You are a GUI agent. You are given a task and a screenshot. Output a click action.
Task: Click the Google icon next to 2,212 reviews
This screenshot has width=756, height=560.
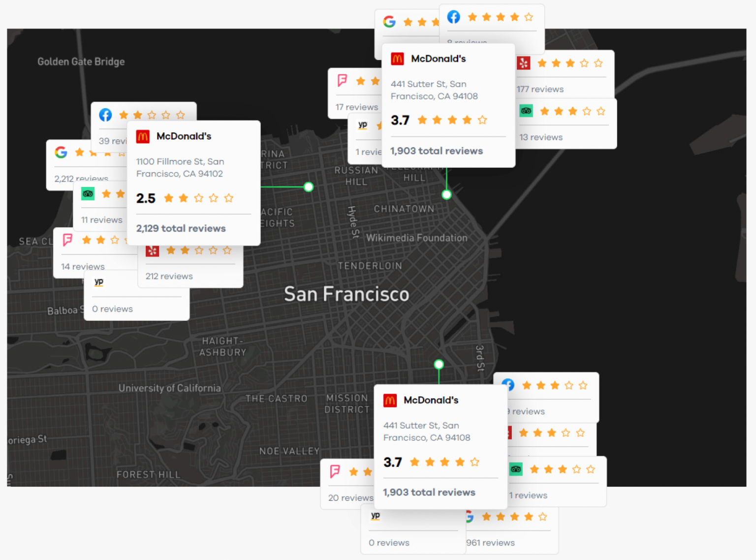point(61,153)
